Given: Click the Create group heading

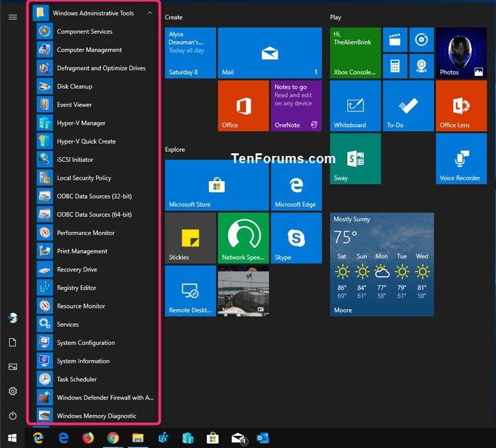Looking at the screenshot, I should tap(174, 17).
